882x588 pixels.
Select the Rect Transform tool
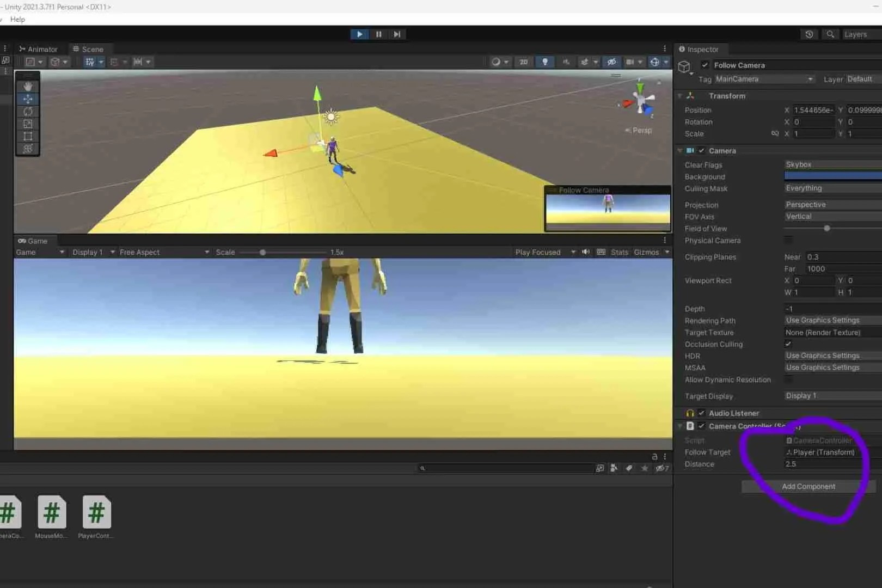tap(27, 136)
